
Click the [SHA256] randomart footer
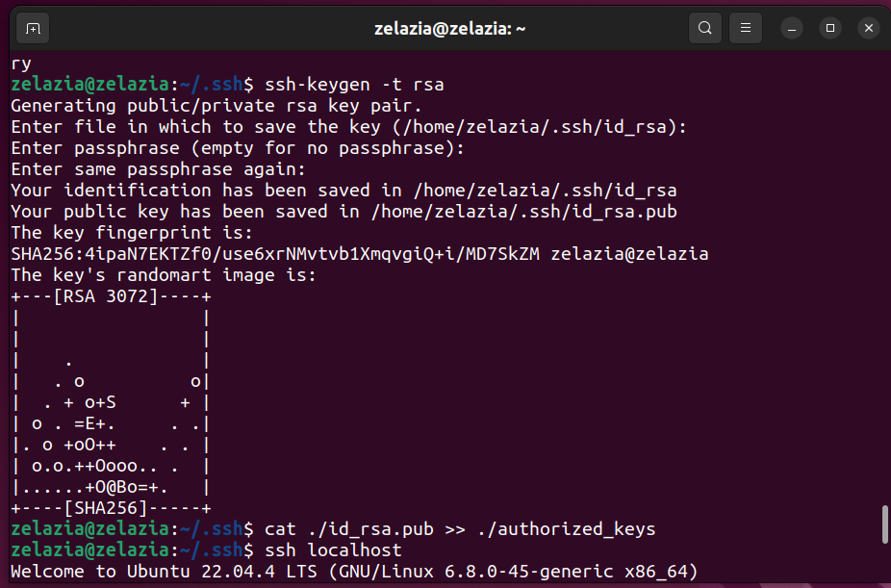pyautogui.click(x=106, y=508)
